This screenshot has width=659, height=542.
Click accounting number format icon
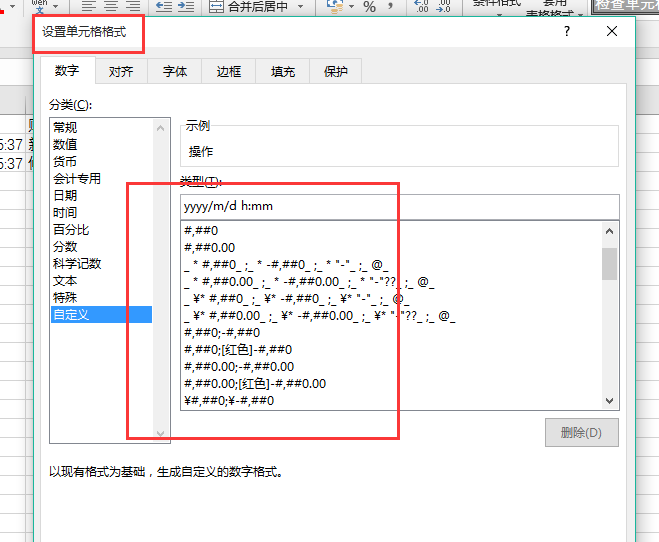(335, 6)
